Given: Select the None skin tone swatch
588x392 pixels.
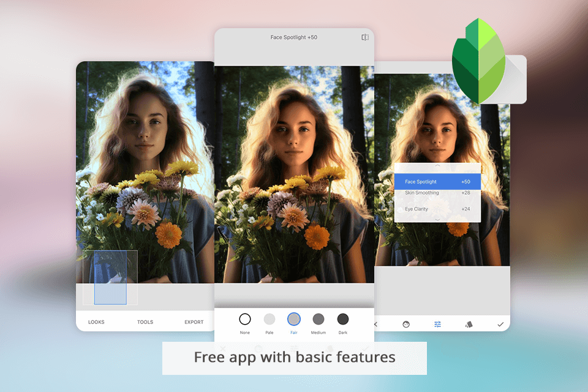Looking at the screenshot, I should click(x=245, y=319).
